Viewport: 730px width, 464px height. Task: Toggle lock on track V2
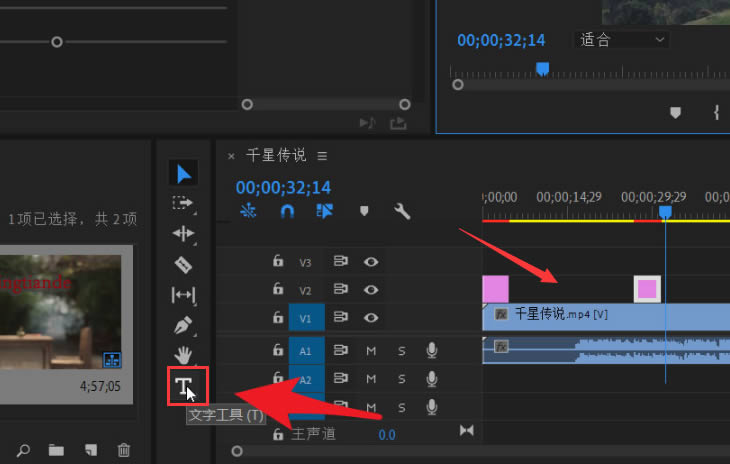[x=278, y=290]
